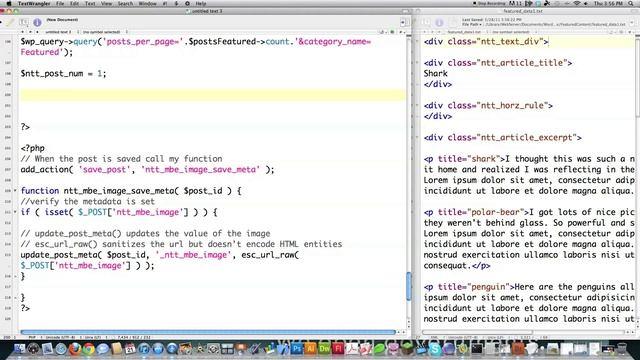The width and height of the screenshot is (640, 360).
Task: Launch Google Chrome from the dock
Action: 89,349
